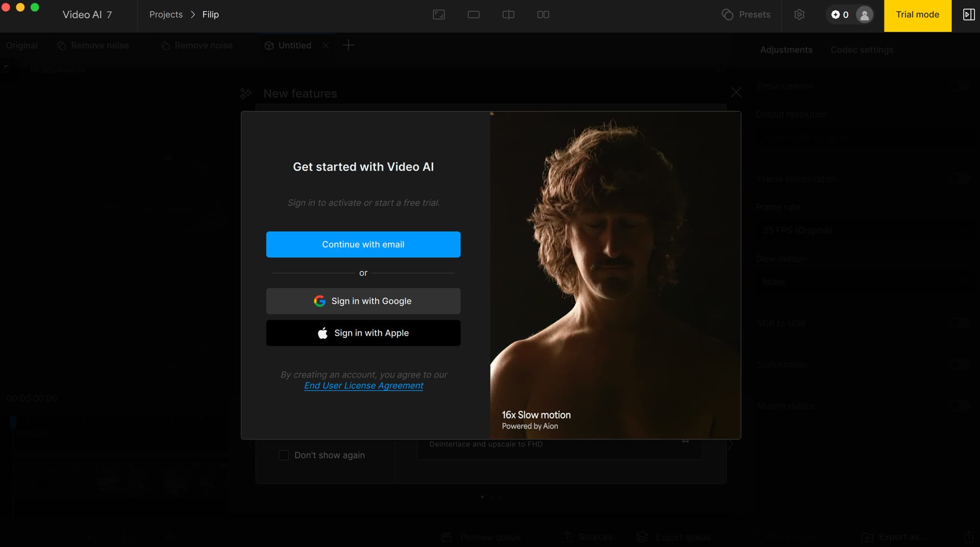The width and height of the screenshot is (980, 547).
Task: Collapse the right sidebar with the panel toggle icon
Action: pyautogui.click(x=968, y=15)
